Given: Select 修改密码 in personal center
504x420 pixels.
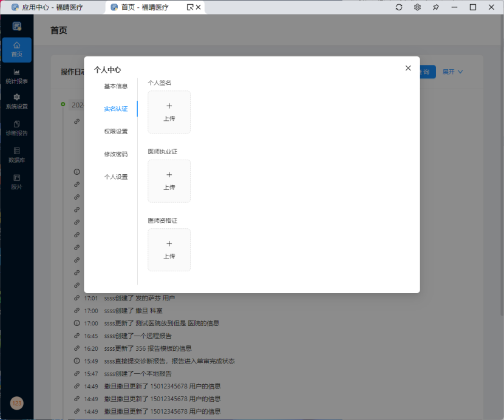Looking at the screenshot, I should [x=115, y=154].
